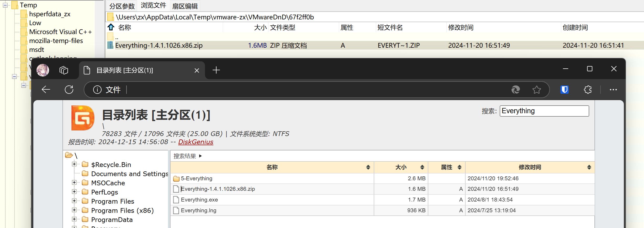Click the site information icon in address bar
The width and height of the screenshot is (644, 228).
coord(97,90)
